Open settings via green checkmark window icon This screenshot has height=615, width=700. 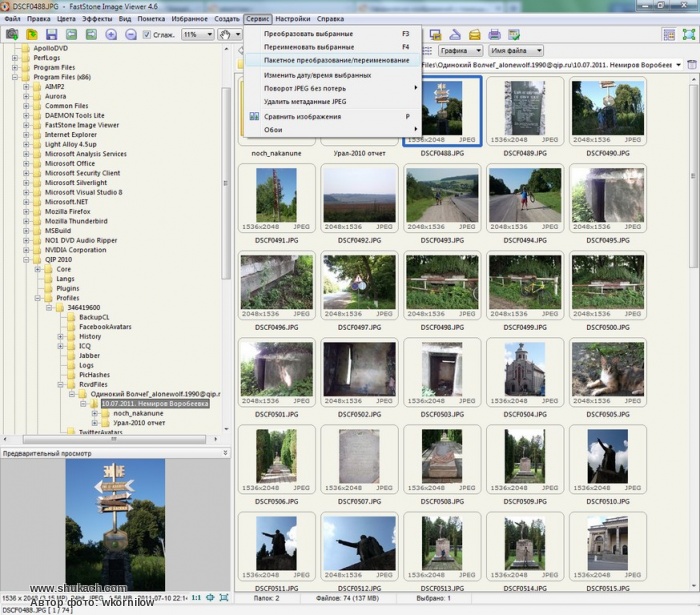point(514,34)
